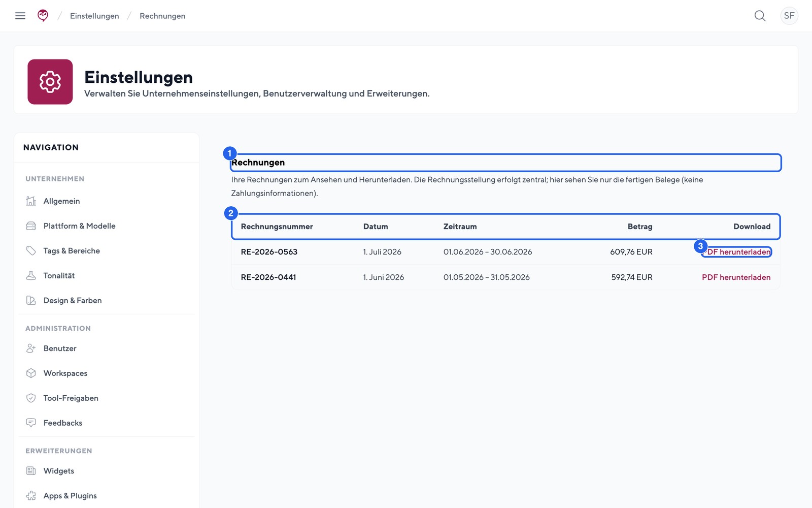Click the NAVIGATION panel title
The width and height of the screenshot is (812, 508).
click(51, 147)
